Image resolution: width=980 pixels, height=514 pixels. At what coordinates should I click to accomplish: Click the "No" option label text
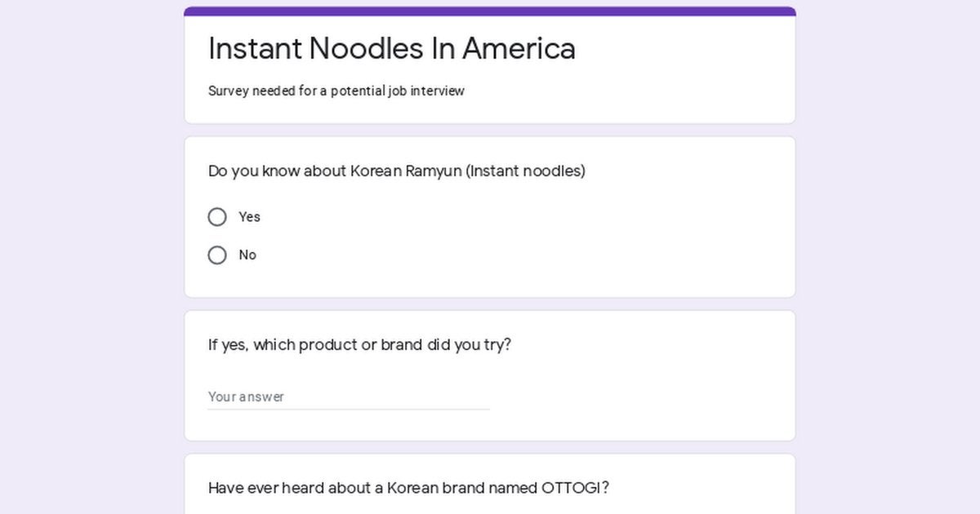pos(247,255)
